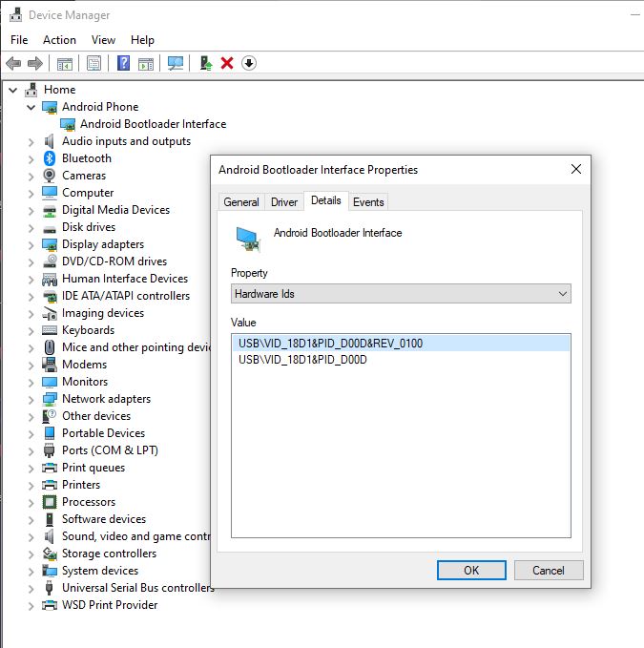Image resolution: width=644 pixels, height=648 pixels.
Task: Select the Imaging devices item
Action: pyautogui.click(x=103, y=313)
